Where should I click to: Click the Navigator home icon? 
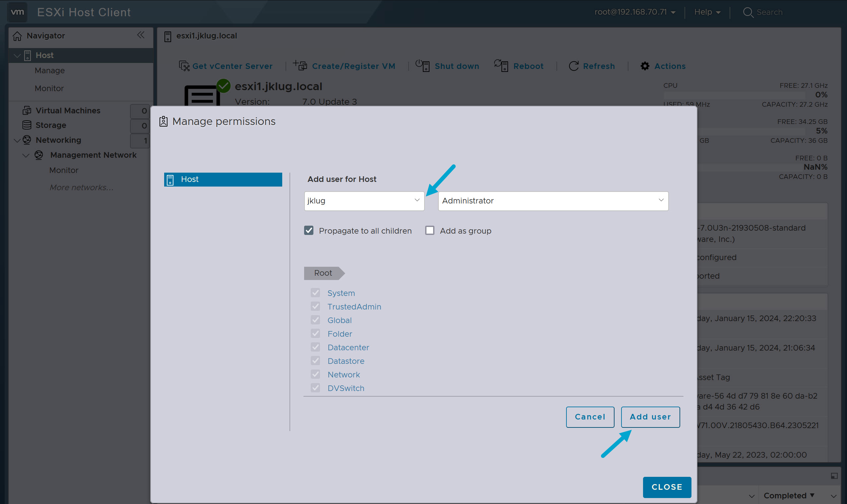tap(17, 36)
